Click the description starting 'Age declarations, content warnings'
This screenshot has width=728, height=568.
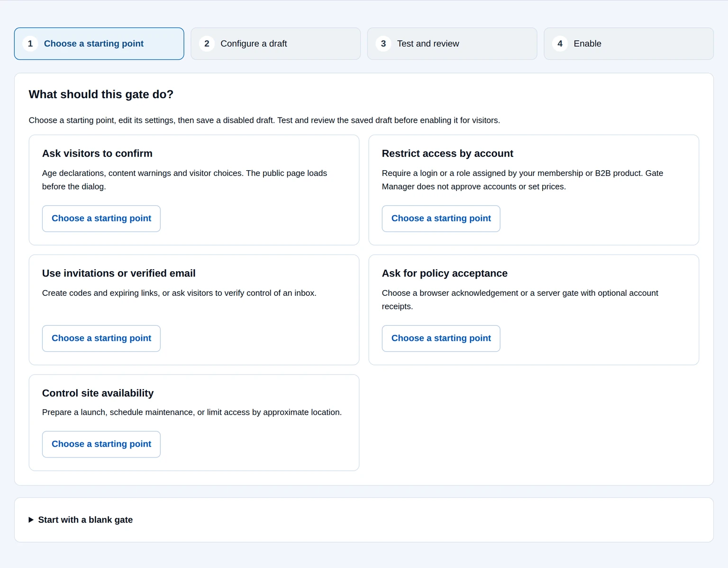pyautogui.click(x=184, y=180)
